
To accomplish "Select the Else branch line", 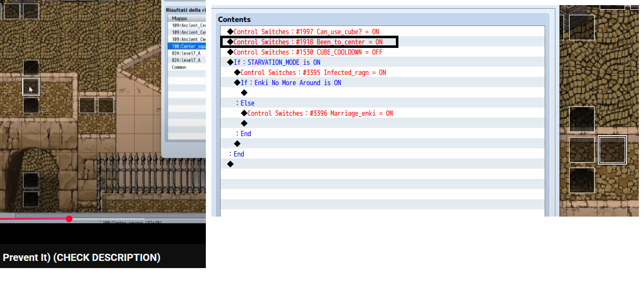I will coord(245,103).
